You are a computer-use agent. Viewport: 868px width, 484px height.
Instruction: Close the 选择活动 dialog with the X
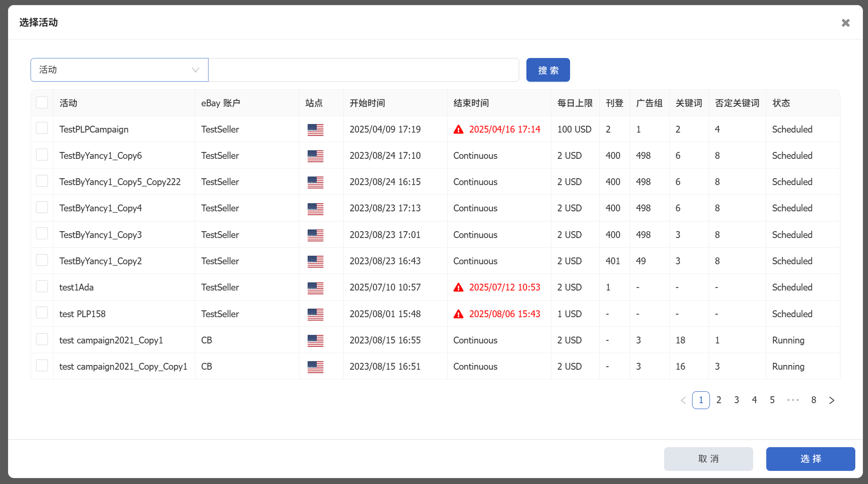845,23
